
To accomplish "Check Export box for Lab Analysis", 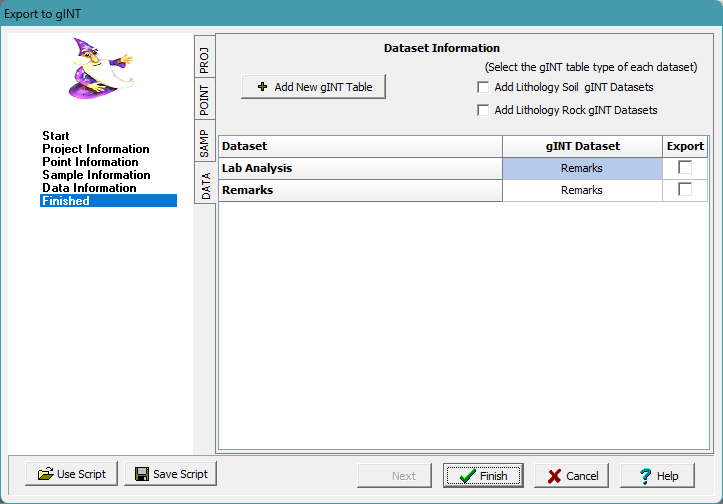I will point(685,168).
